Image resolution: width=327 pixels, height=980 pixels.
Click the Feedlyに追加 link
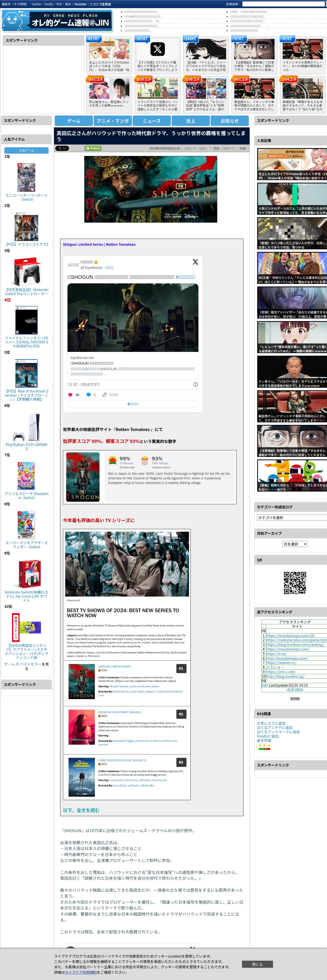[268, 736]
